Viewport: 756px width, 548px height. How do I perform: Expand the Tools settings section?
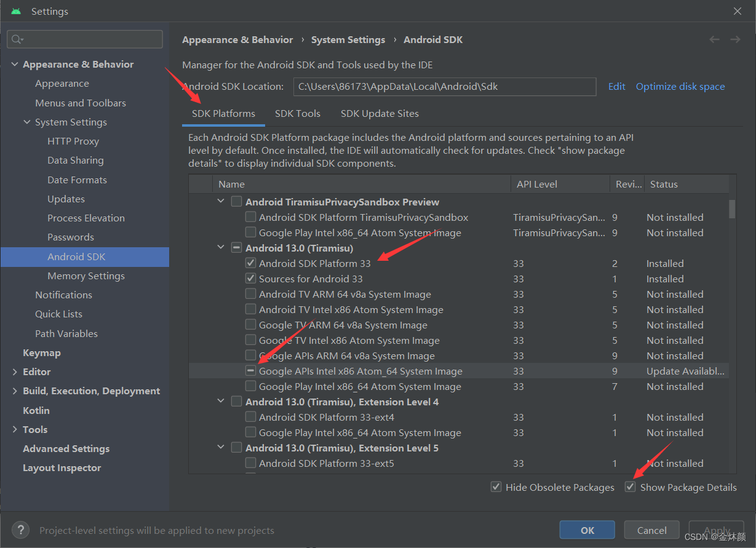coord(15,430)
